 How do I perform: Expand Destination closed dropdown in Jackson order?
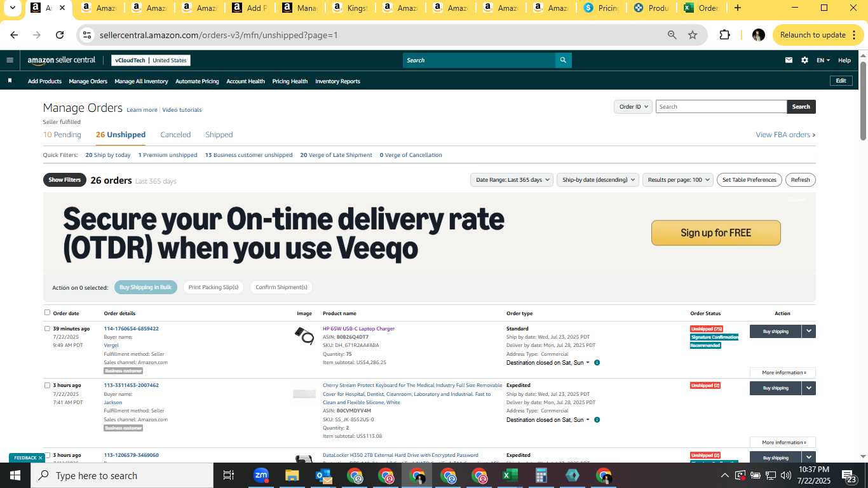pyautogui.click(x=587, y=420)
